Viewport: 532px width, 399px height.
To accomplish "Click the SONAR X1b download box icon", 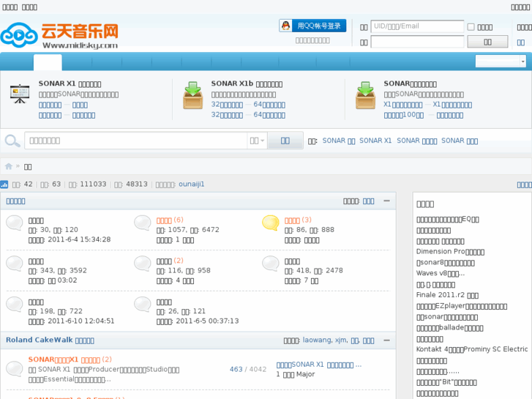I will tap(192, 95).
